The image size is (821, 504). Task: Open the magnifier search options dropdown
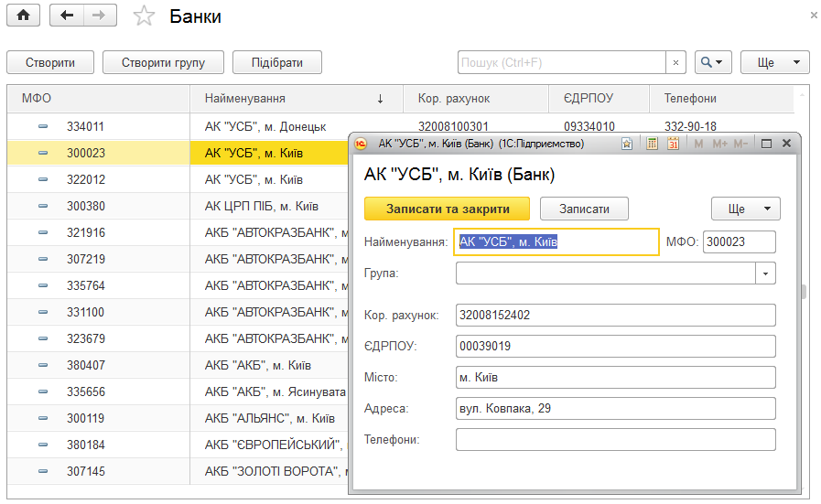pyautogui.click(x=713, y=63)
